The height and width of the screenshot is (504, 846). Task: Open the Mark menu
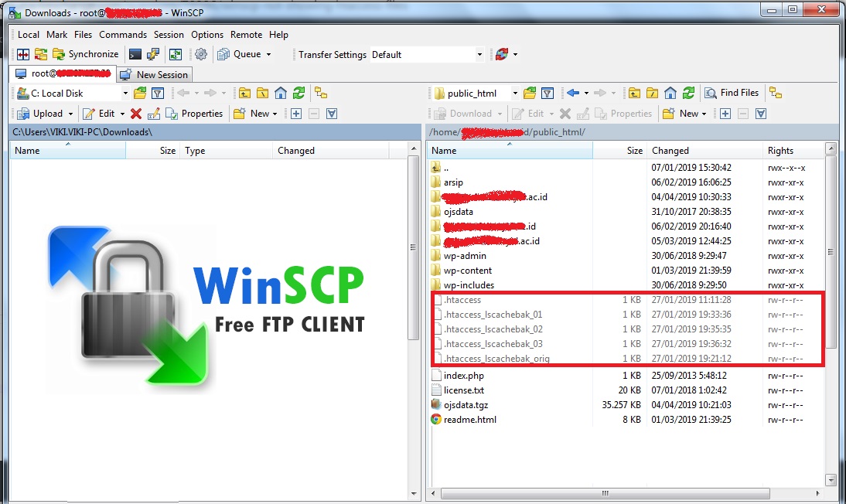(56, 35)
